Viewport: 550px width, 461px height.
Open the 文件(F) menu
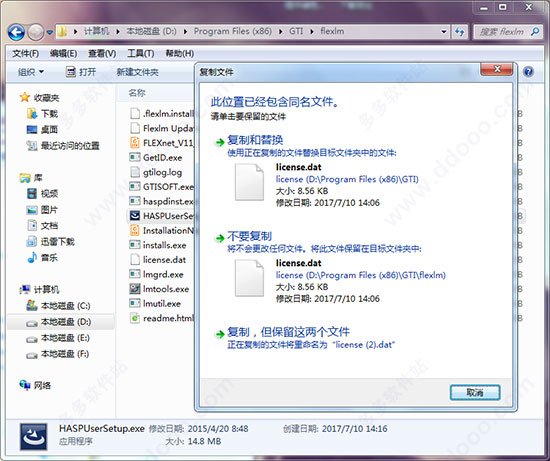click(25, 53)
